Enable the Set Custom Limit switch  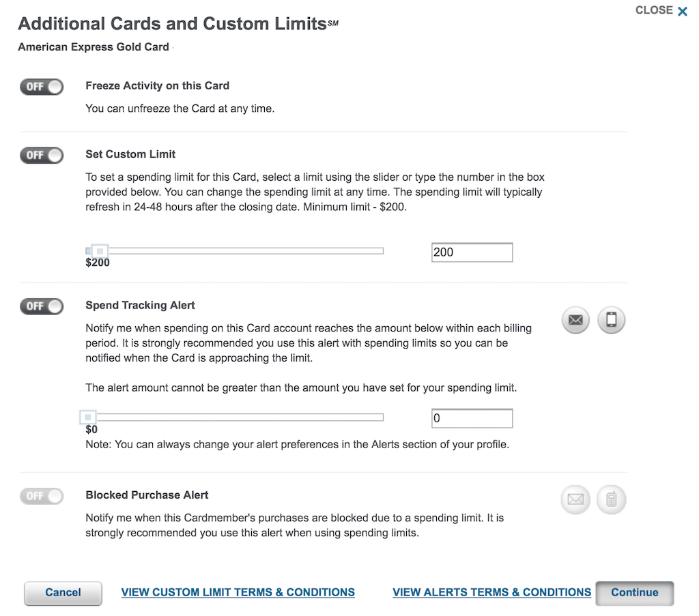(x=42, y=156)
